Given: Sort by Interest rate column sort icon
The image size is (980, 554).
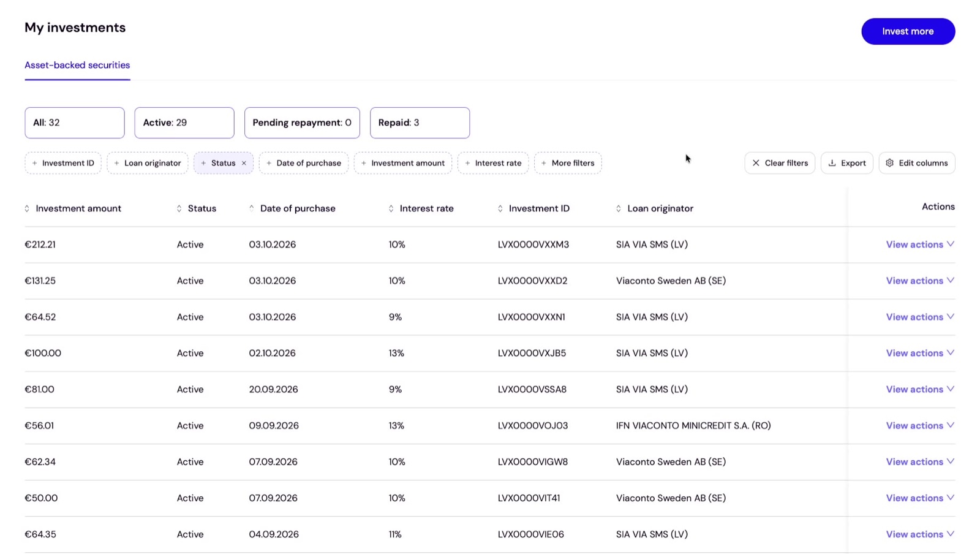Looking at the screenshot, I should point(391,208).
